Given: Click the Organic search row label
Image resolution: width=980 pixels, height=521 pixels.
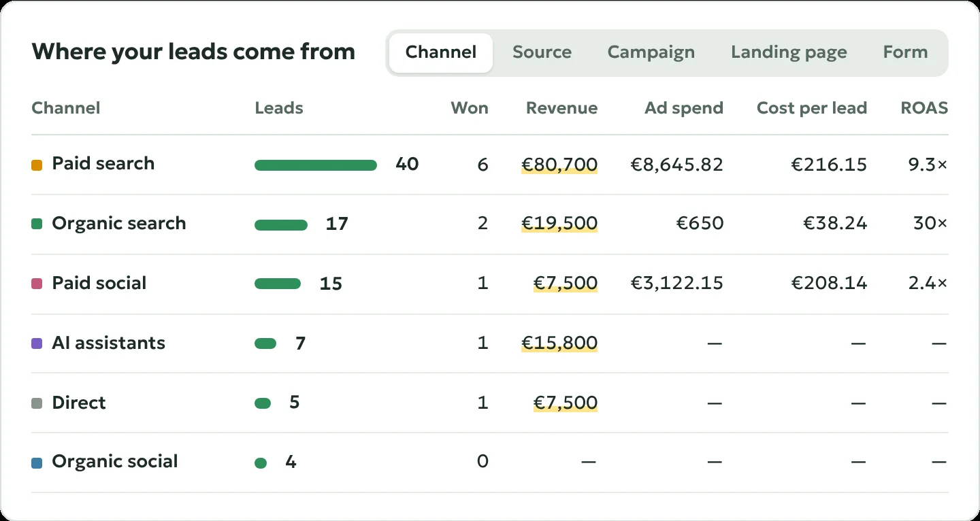Looking at the screenshot, I should click(x=119, y=224).
